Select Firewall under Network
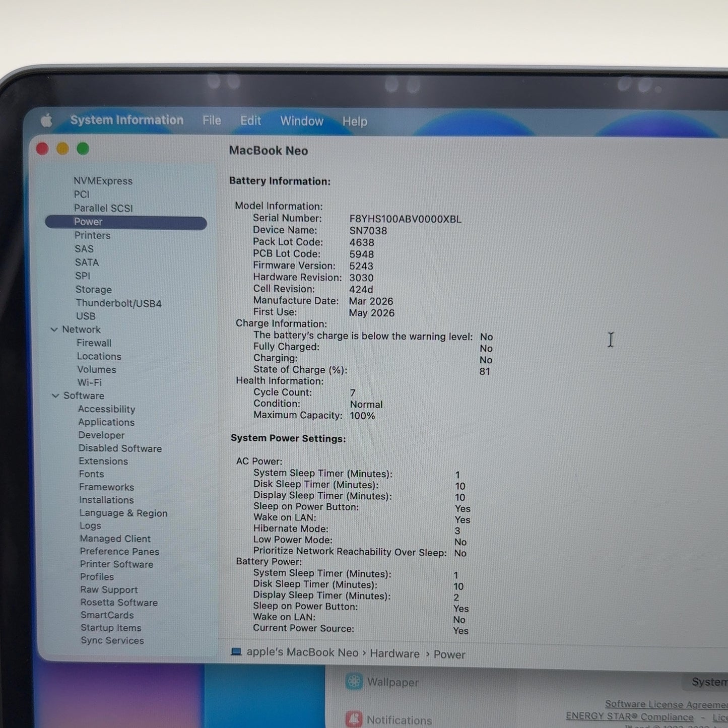This screenshot has width=728, height=728. pos(94,343)
